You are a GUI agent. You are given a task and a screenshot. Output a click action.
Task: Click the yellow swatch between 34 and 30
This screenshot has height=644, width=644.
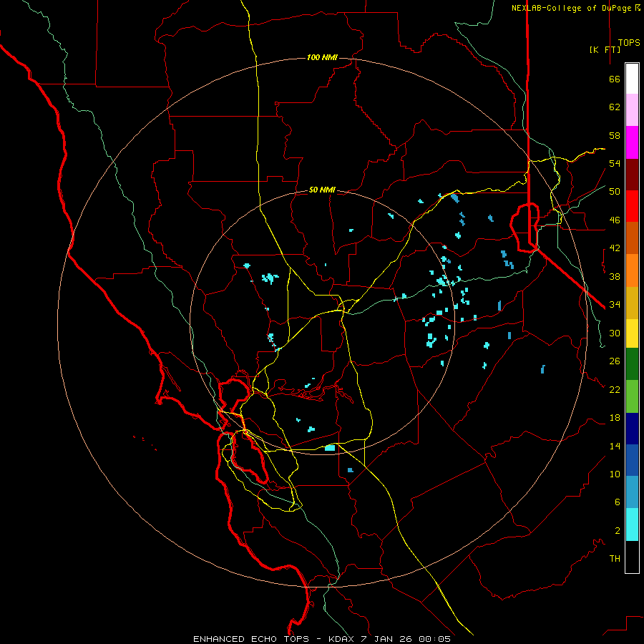[632, 333]
